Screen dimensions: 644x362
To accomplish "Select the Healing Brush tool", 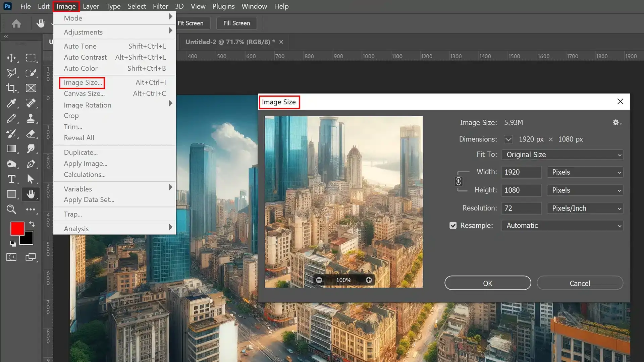I will pos(31,103).
